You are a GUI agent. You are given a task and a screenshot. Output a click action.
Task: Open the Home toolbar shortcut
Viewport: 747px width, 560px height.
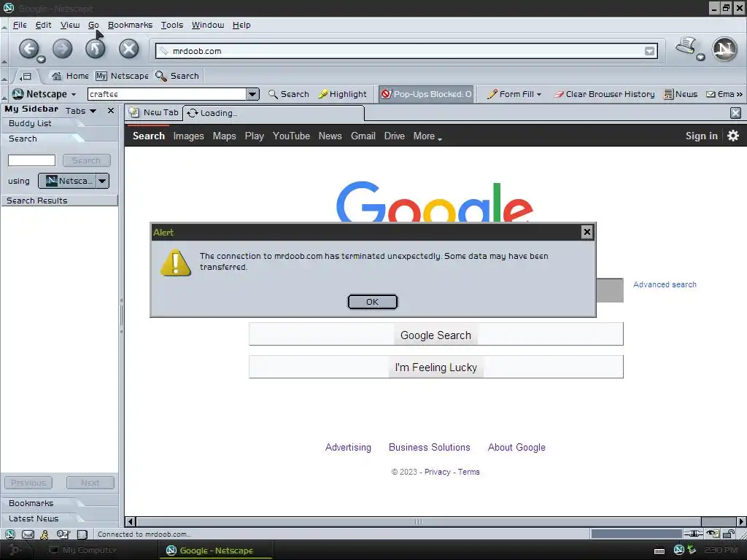(x=70, y=76)
